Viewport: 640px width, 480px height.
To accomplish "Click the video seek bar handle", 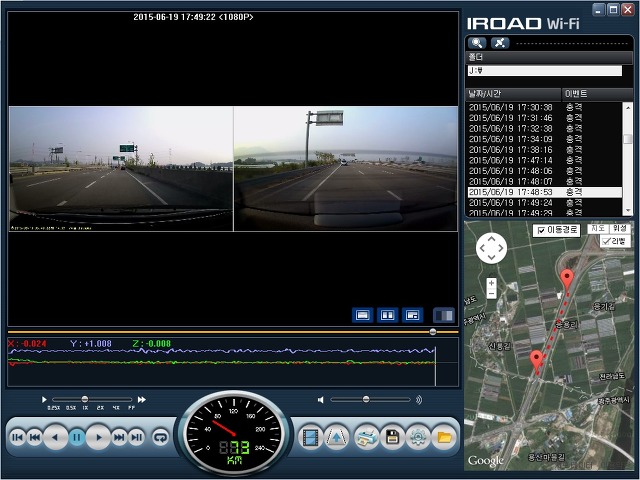I will (x=433, y=332).
